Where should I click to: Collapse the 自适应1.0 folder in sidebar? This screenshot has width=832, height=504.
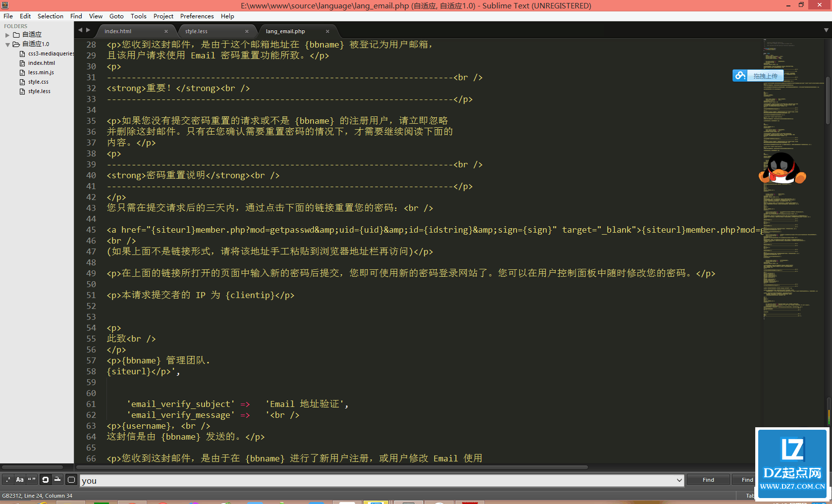pyautogui.click(x=7, y=44)
